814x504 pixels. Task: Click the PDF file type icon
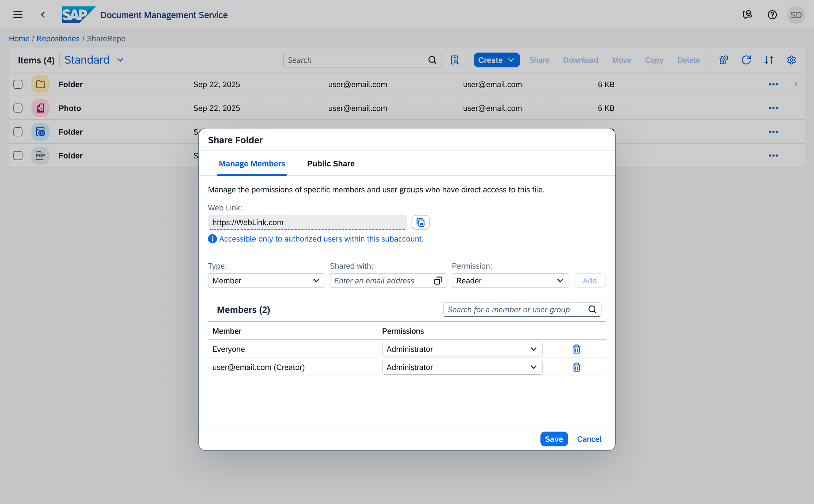click(41, 156)
